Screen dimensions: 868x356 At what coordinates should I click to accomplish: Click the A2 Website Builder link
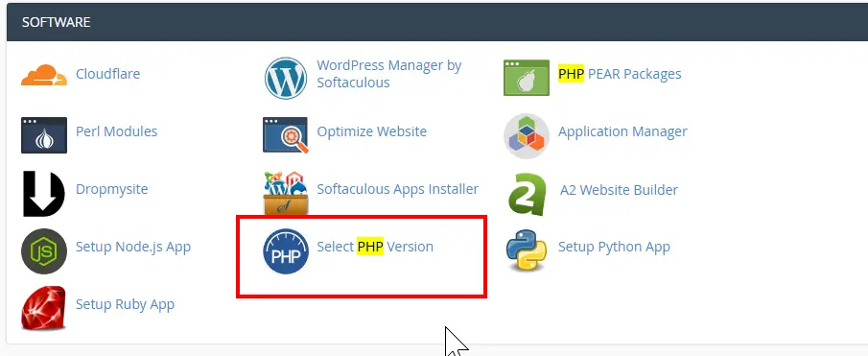(x=619, y=190)
